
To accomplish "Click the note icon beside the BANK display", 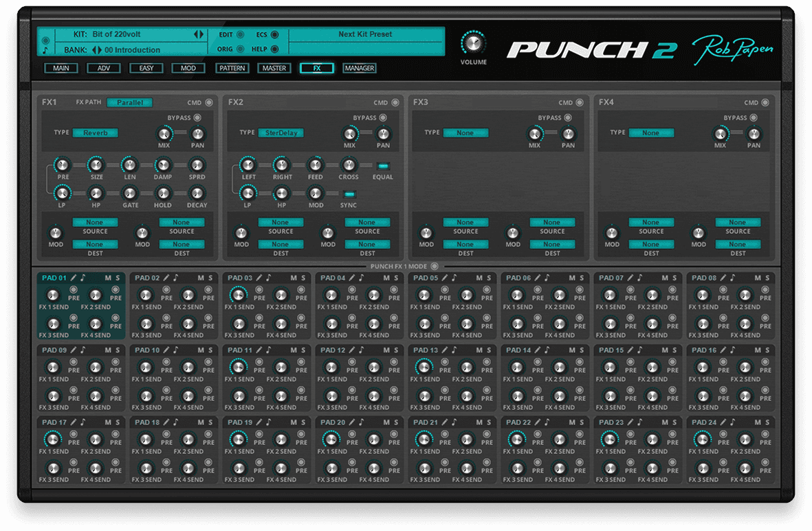I will 46,50.
